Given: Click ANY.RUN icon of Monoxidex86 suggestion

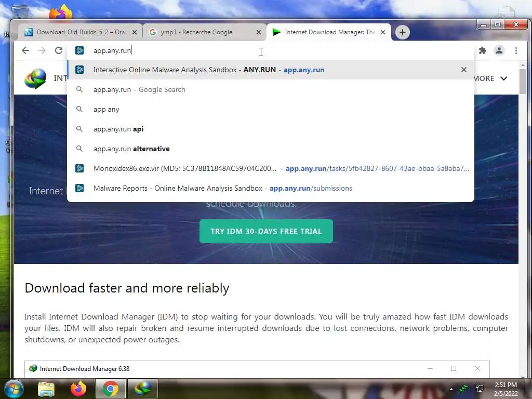Looking at the screenshot, I should pyautogui.click(x=79, y=168).
